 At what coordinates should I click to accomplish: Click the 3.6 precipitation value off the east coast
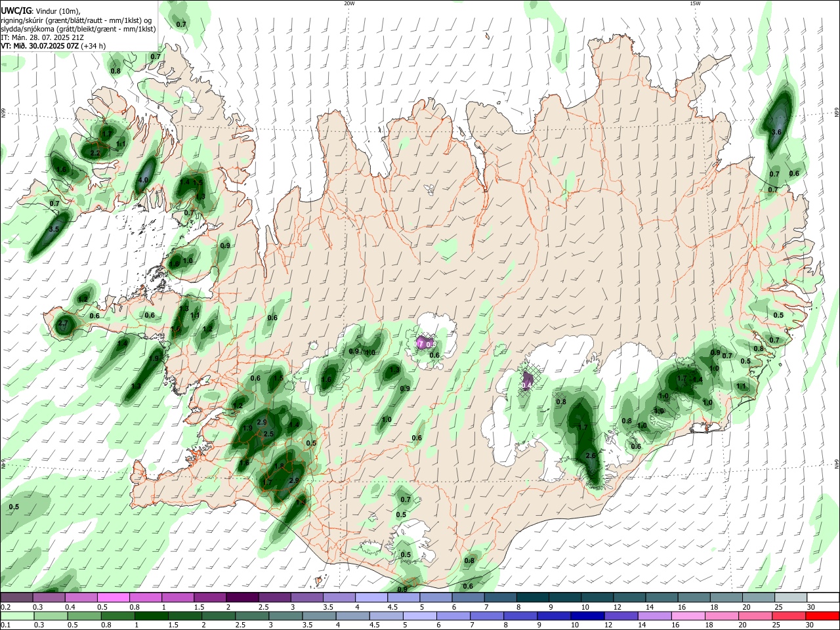[x=777, y=133]
